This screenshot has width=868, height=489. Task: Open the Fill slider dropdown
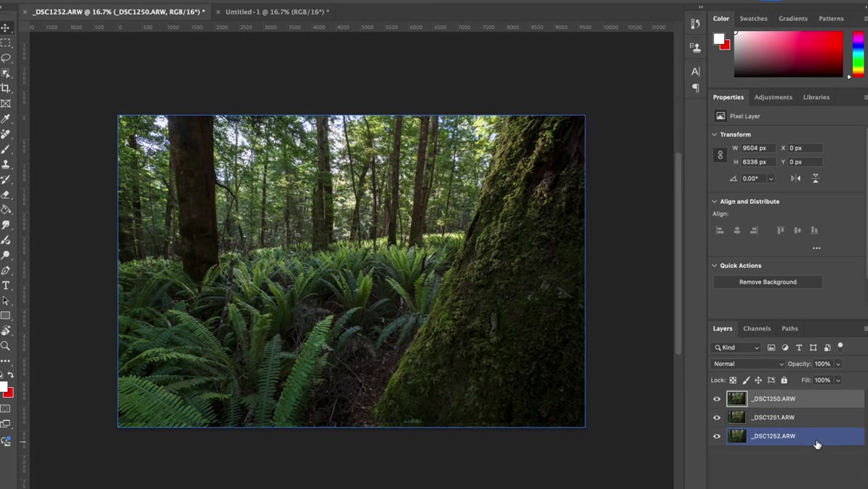tap(838, 380)
